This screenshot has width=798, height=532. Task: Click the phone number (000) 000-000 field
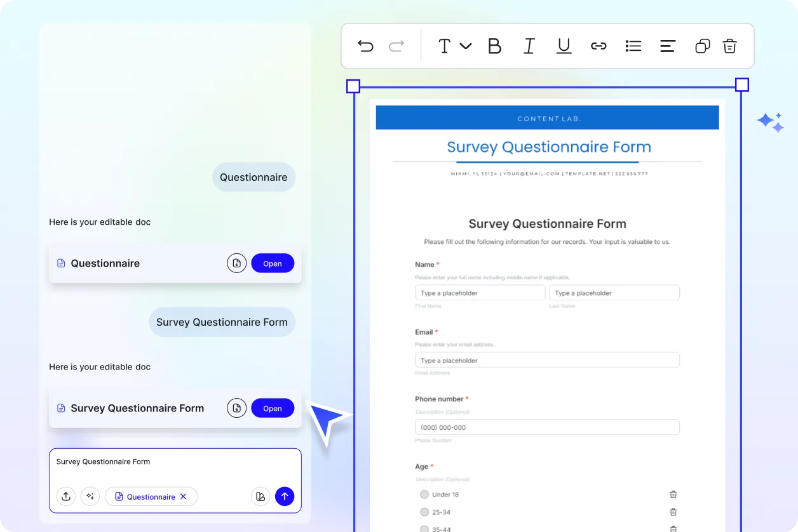pos(547,427)
